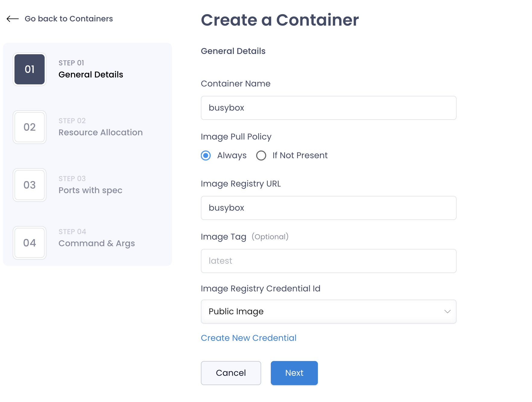Select the 02 step number box
The height and width of the screenshot is (402, 532).
[x=30, y=127]
